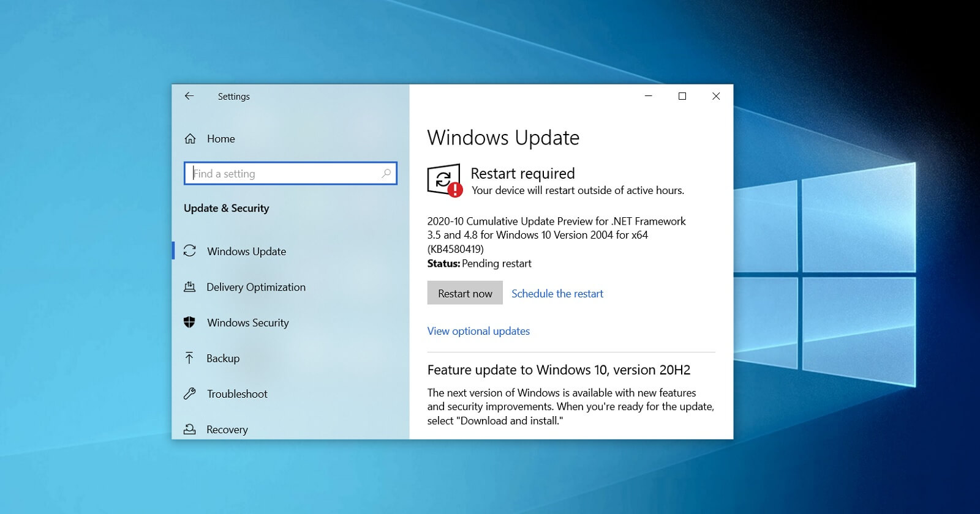Maximize the Settings window
Viewport: 980px width, 514px height.
point(682,96)
